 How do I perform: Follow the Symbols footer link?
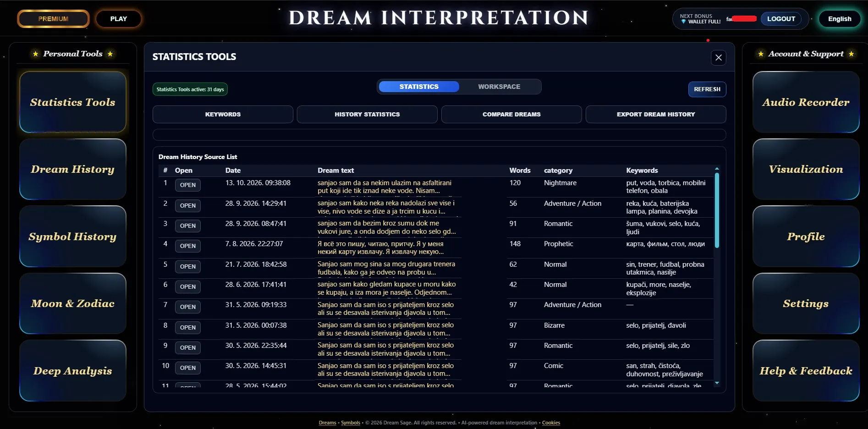[351, 423]
